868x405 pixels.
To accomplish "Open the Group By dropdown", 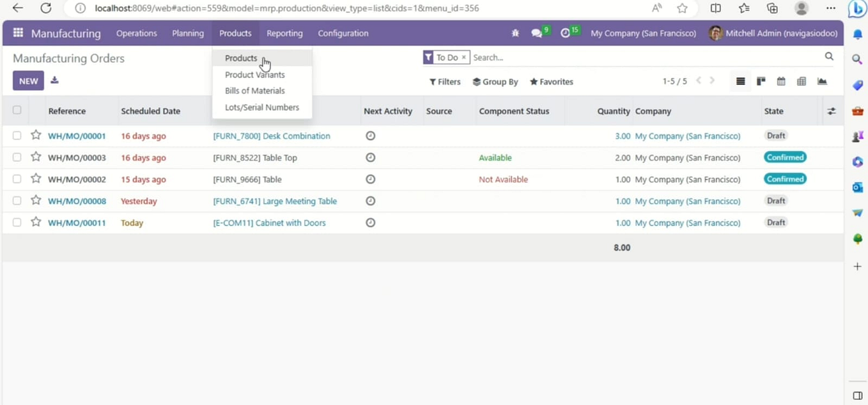I will tap(495, 81).
